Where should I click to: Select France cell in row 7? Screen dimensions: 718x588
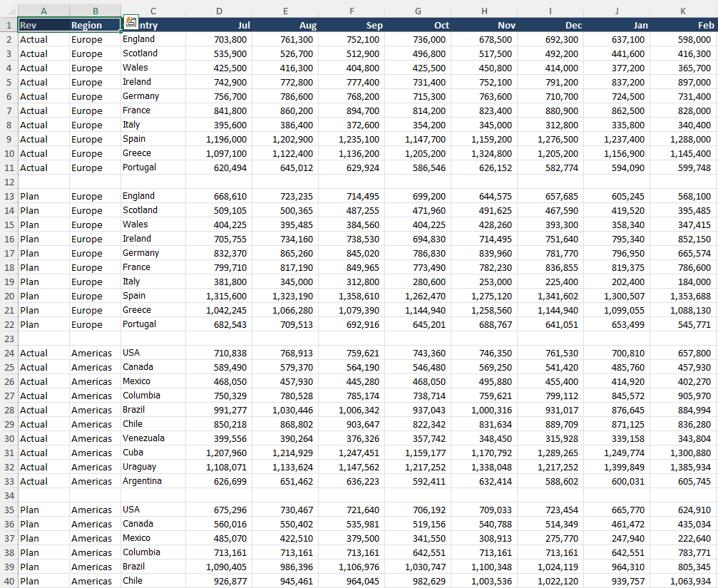coord(153,110)
